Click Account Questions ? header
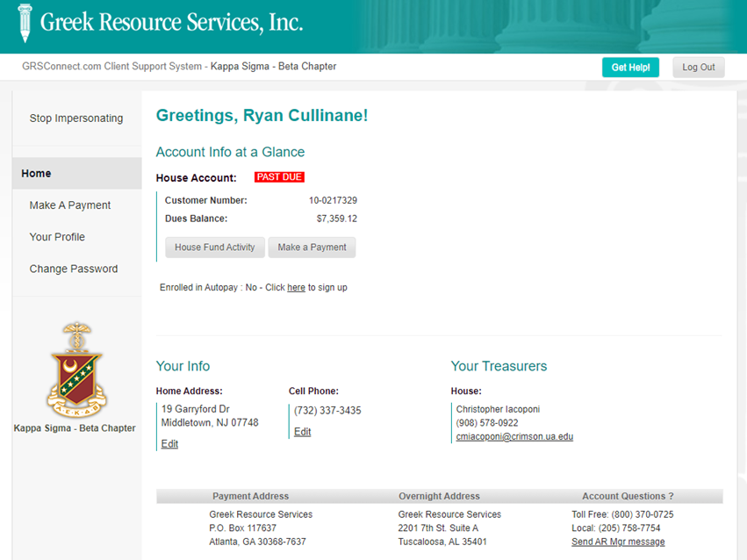747x560 pixels. coord(628,496)
